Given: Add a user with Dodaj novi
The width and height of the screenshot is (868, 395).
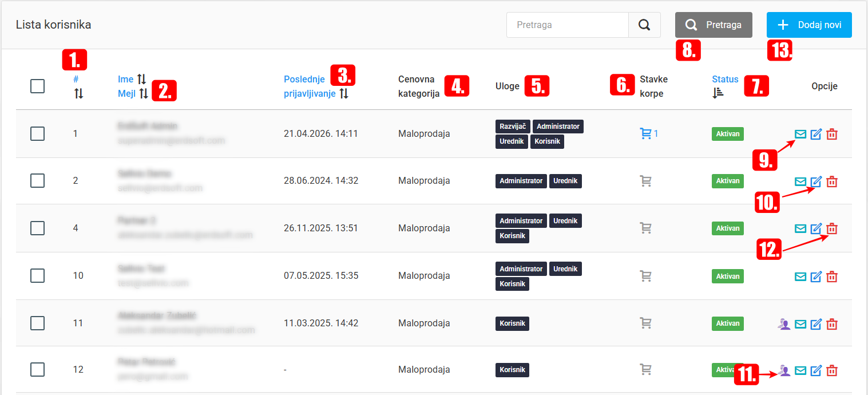Looking at the screenshot, I should tap(809, 25).
